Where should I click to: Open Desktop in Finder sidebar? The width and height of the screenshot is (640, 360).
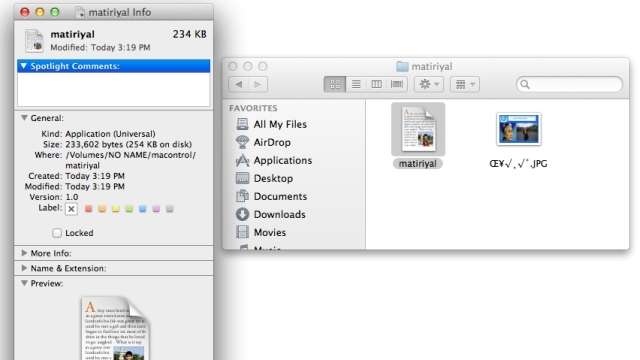(264, 178)
